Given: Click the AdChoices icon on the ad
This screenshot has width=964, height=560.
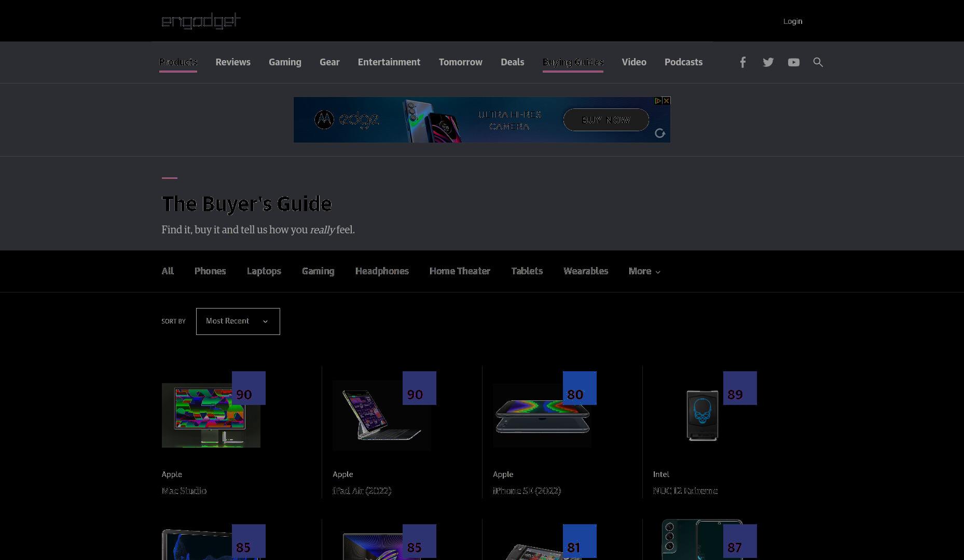Looking at the screenshot, I should pos(658,101).
